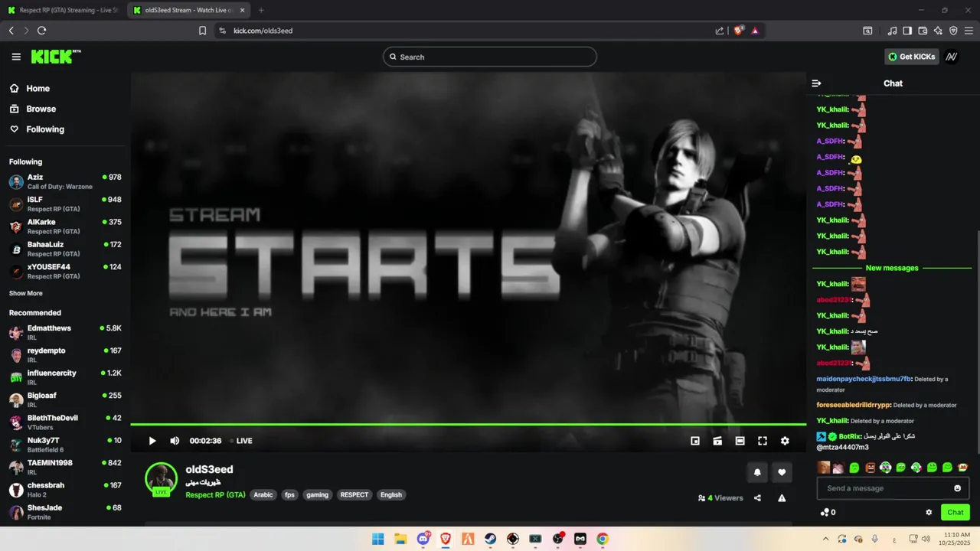Open the user profile avatar menu
Screen dimensions: 980x551
[x=951, y=57]
